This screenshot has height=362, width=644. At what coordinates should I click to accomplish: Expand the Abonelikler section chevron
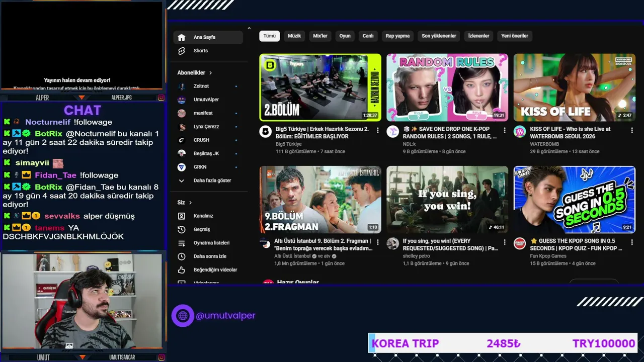coord(210,73)
